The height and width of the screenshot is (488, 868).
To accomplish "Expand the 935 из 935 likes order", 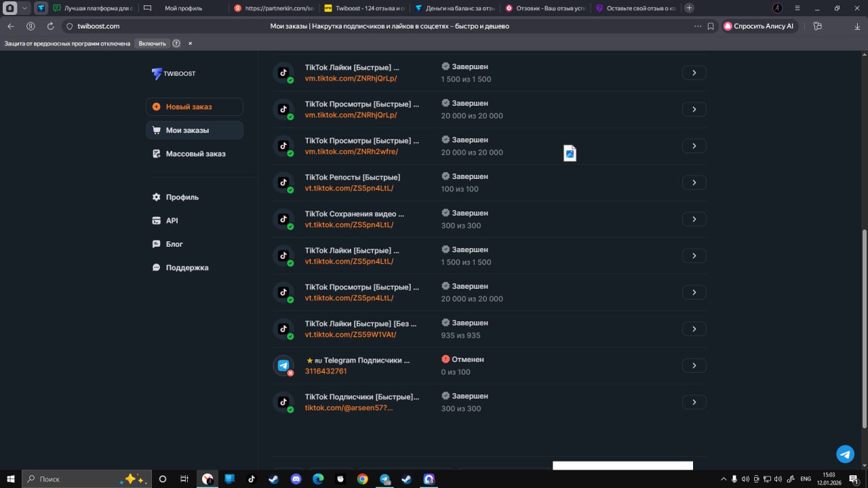I will [x=694, y=329].
